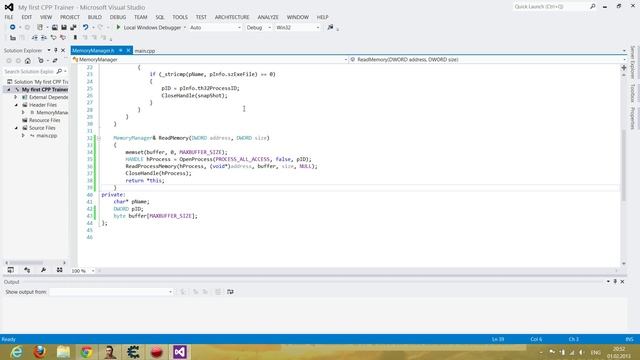Collapse the Source Files folder

tap(16, 128)
